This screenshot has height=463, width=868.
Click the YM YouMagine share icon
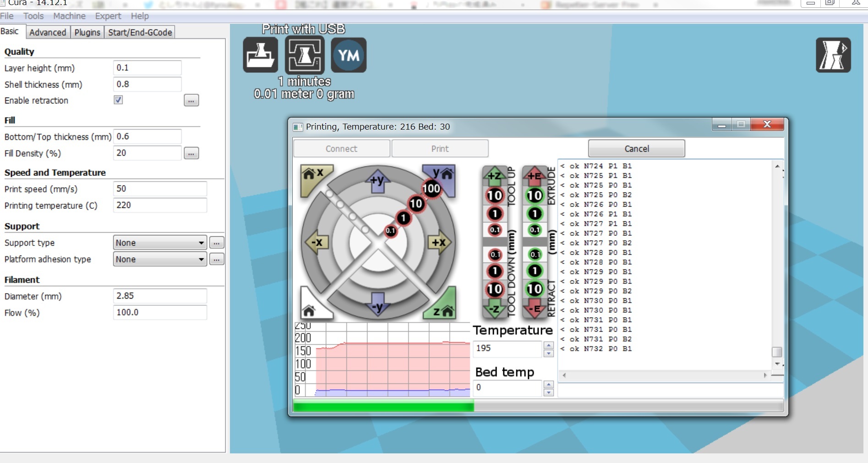[349, 55]
